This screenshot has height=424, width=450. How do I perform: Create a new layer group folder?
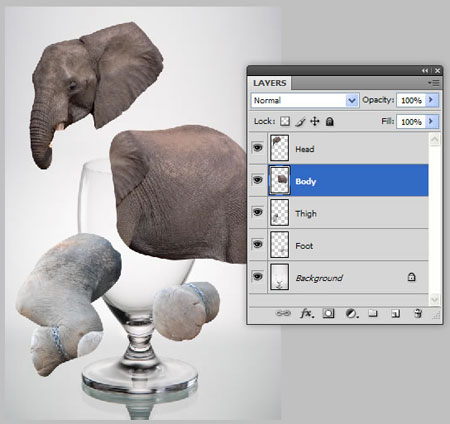point(373,313)
